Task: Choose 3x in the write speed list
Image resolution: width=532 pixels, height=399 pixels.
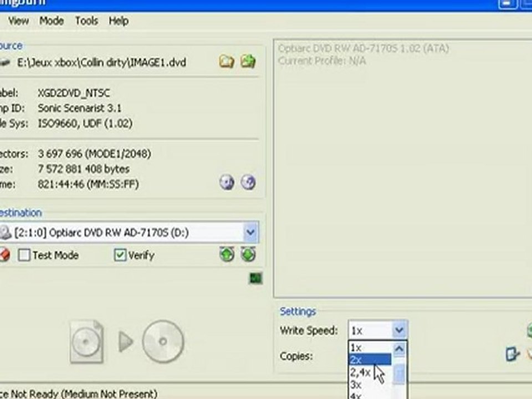Action: [370, 385]
